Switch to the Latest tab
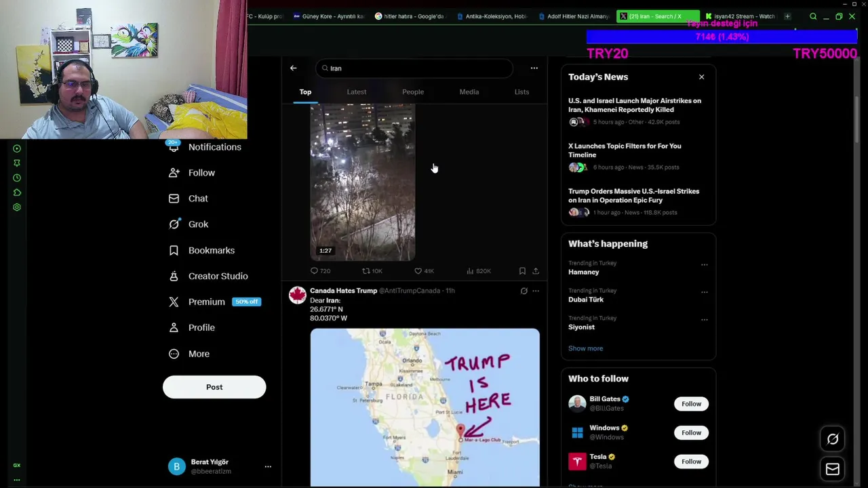868x488 pixels. pos(357,92)
